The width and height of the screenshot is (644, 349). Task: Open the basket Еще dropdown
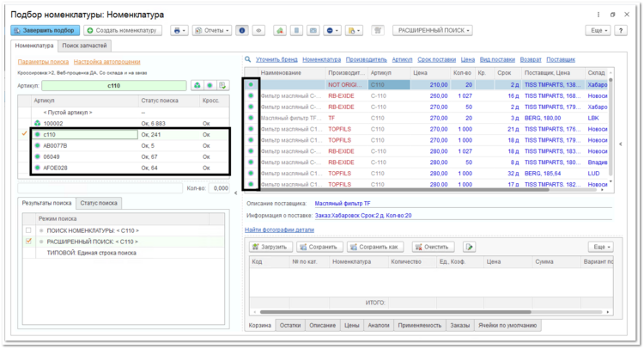[x=601, y=247]
